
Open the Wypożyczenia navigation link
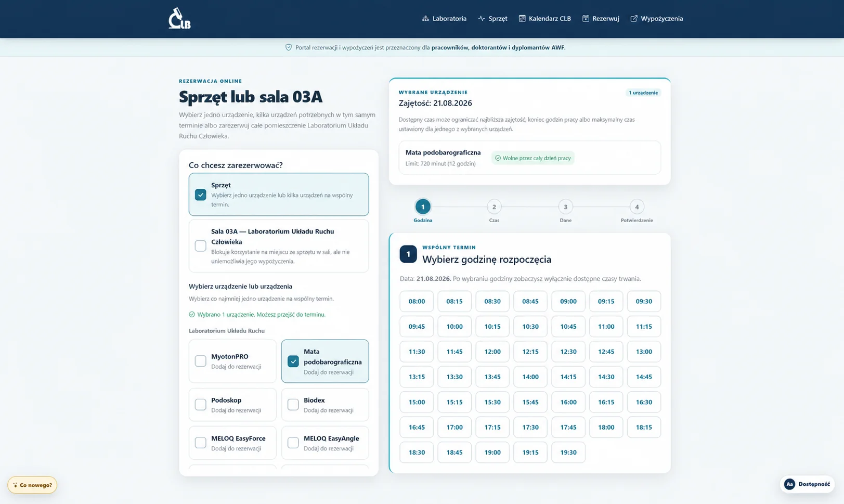pos(657,18)
